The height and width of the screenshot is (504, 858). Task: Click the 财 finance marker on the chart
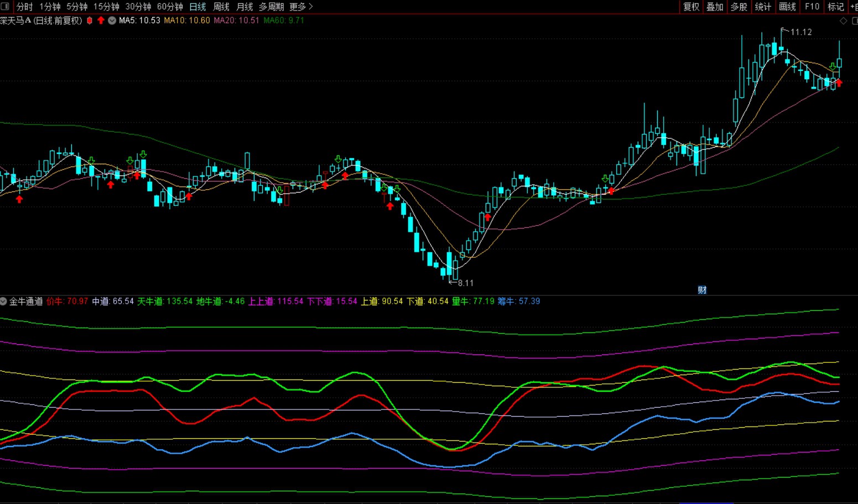pyautogui.click(x=702, y=290)
